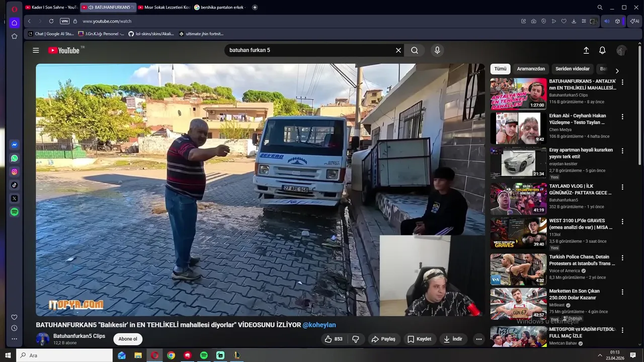Show more filter chips with right arrow
Viewport: 644px width, 362px height.
pos(617,71)
